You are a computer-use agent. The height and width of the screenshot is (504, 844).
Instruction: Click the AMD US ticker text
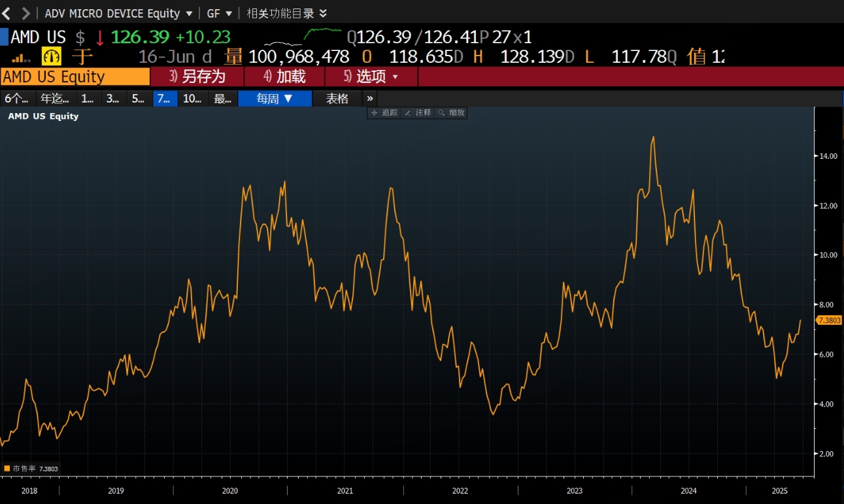pos(39,37)
